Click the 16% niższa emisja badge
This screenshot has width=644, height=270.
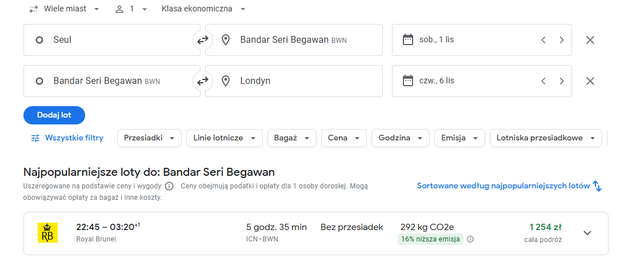click(x=430, y=239)
